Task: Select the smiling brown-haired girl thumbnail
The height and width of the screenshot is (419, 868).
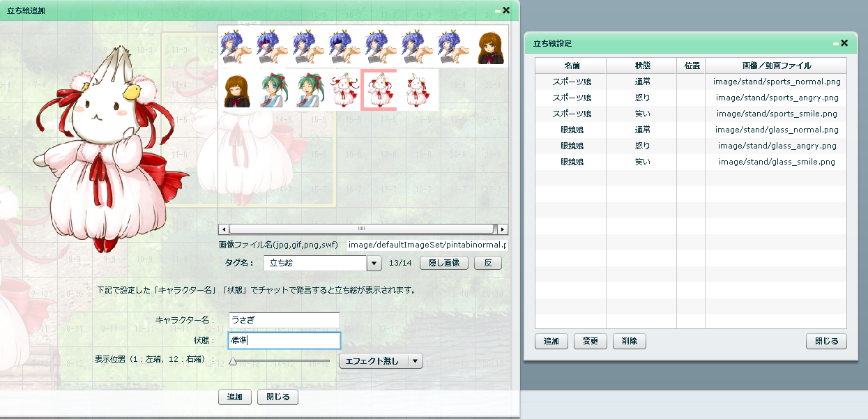Action: point(237,91)
